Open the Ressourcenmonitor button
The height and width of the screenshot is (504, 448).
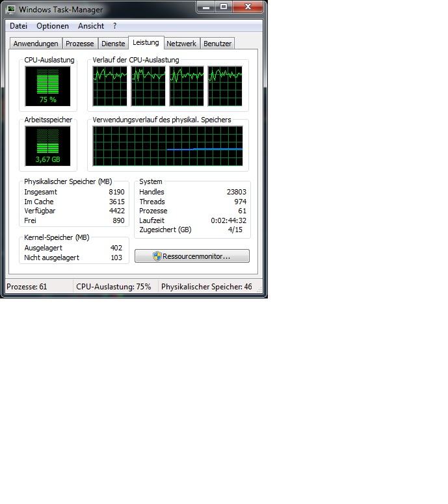192,256
